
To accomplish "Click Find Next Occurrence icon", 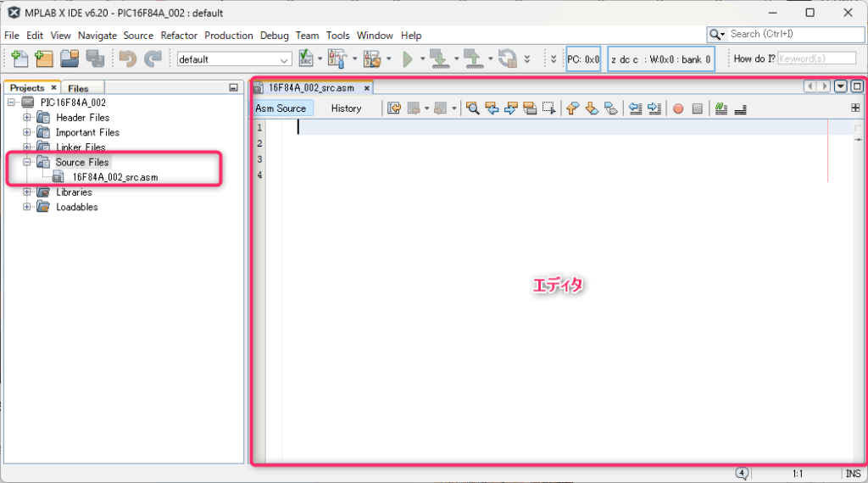I will 511,108.
